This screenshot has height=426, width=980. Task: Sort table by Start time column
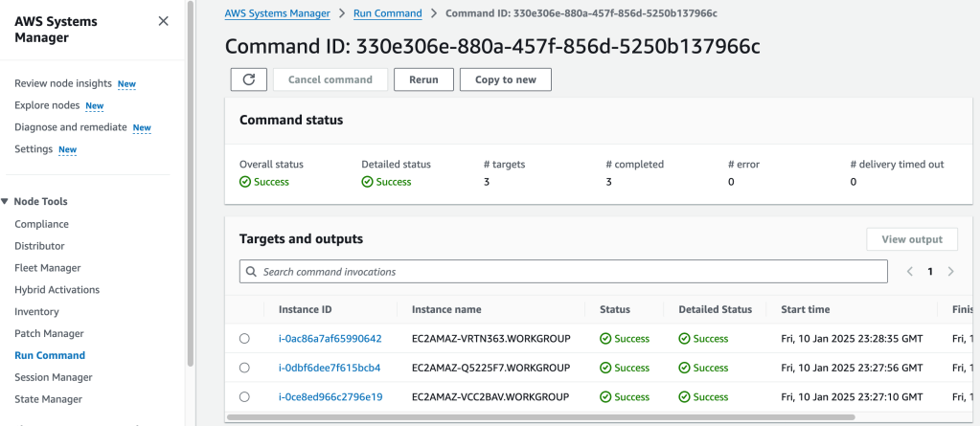tap(805, 309)
